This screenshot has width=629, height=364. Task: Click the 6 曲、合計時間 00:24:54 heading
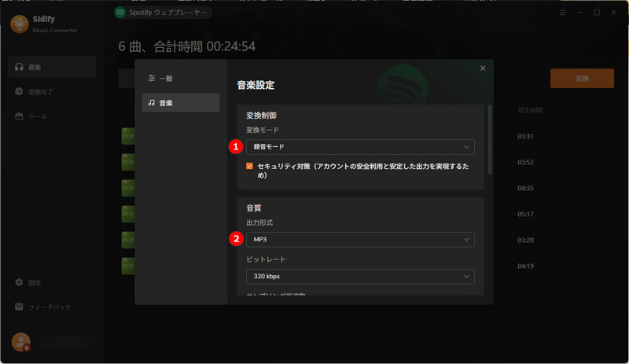[186, 46]
